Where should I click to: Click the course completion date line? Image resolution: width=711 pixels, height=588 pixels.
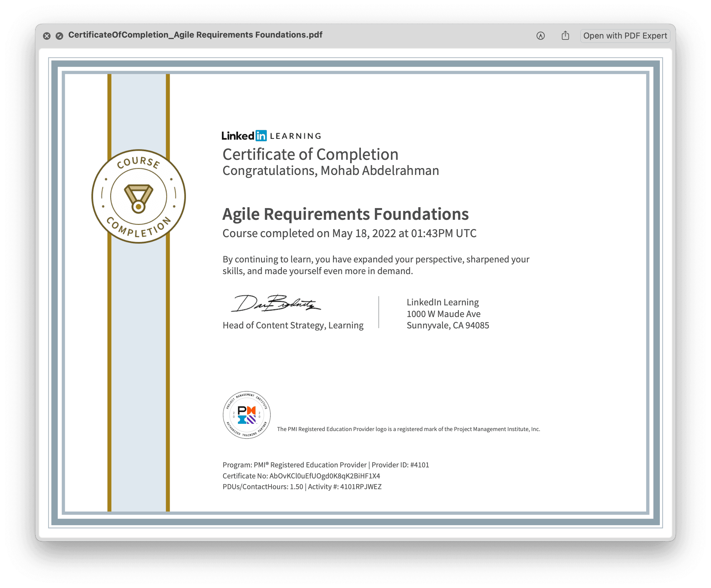[x=349, y=233]
